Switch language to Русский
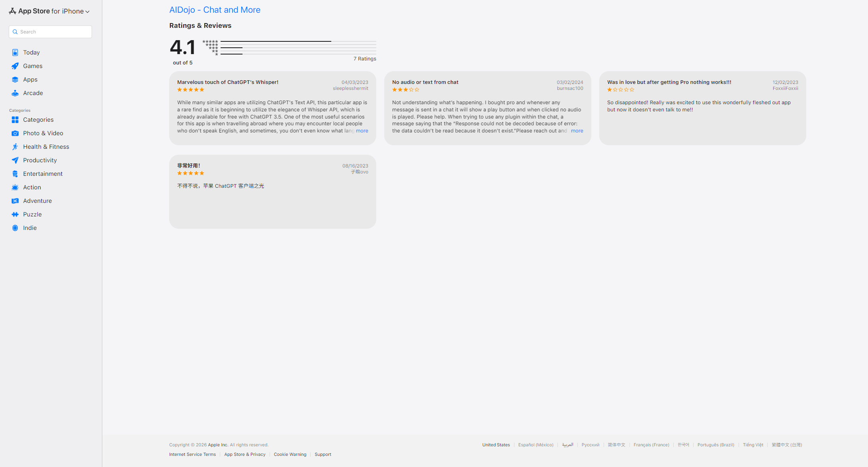 590,445
